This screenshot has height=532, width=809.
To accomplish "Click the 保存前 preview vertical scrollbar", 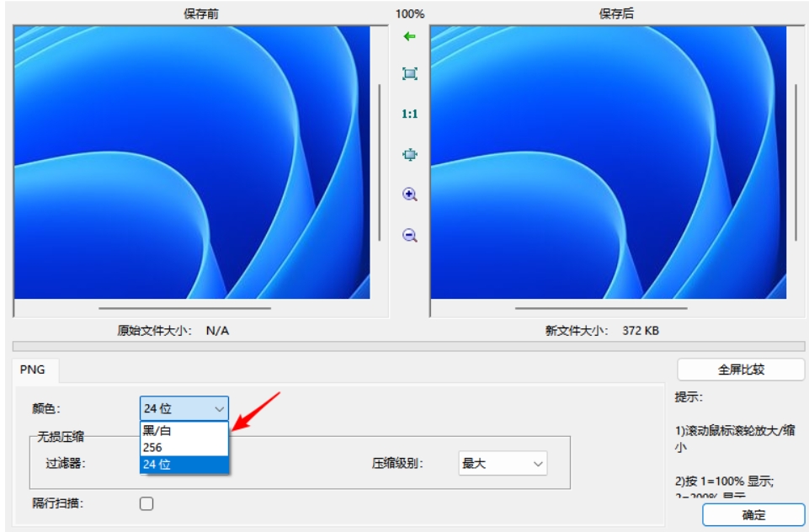I will (379, 162).
